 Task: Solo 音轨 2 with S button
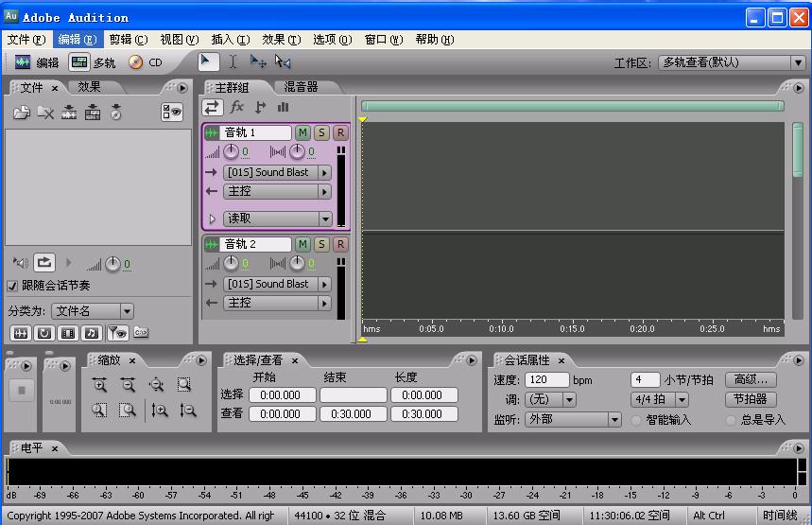321,244
